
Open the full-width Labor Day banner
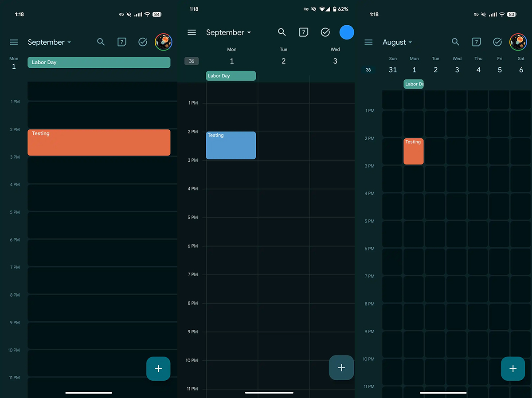(99, 62)
